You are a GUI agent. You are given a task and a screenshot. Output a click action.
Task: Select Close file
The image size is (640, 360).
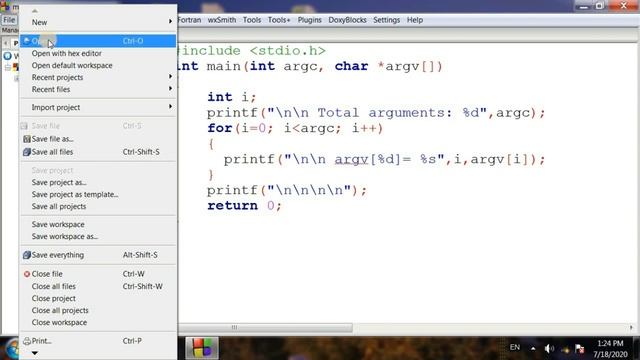[98, 274]
